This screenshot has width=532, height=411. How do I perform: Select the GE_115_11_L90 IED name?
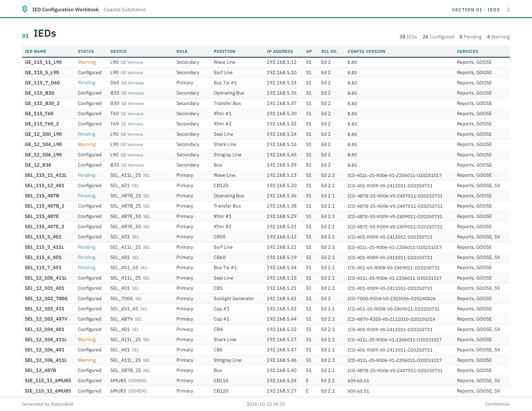click(x=43, y=62)
